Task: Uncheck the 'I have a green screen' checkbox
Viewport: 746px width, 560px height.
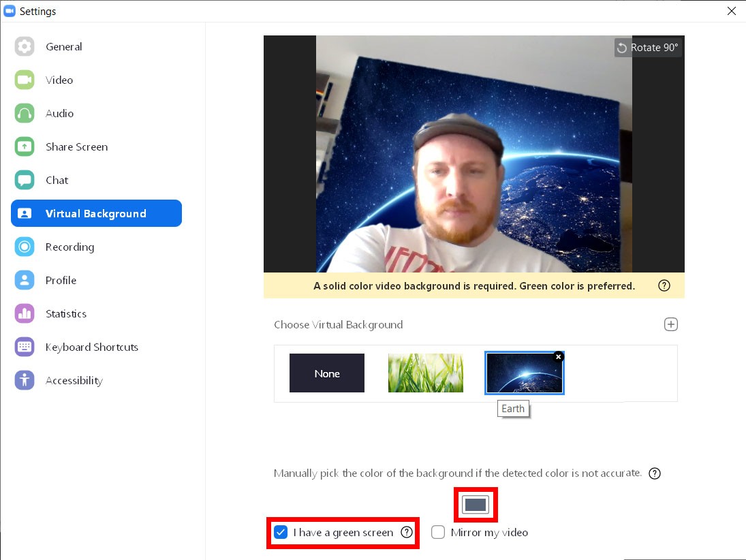Action: click(x=281, y=532)
